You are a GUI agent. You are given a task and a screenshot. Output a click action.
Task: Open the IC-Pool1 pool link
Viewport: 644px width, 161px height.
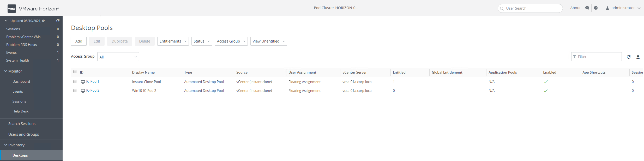click(x=93, y=82)
